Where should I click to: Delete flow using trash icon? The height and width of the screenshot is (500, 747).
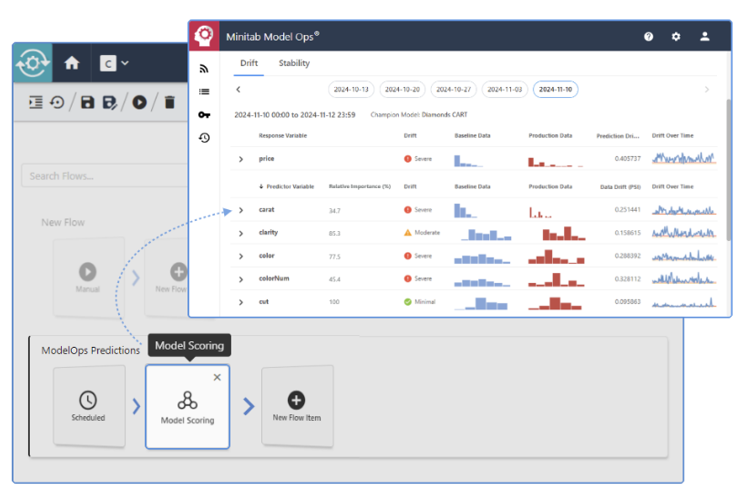pos(170,102)
